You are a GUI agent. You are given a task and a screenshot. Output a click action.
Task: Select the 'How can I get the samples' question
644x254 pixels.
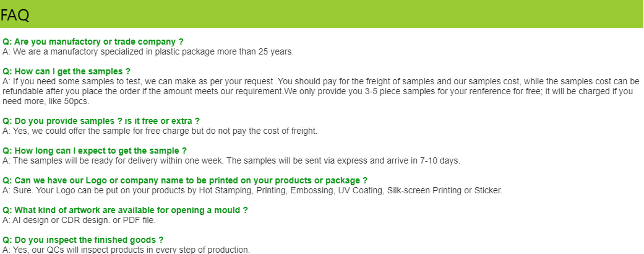[x=67, y=71]
